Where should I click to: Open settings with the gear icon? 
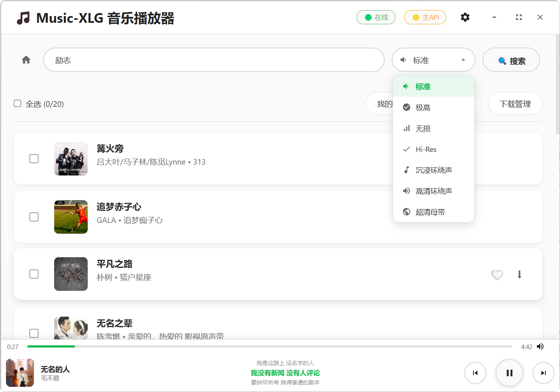pyautogui.click(x=465, y=17)
